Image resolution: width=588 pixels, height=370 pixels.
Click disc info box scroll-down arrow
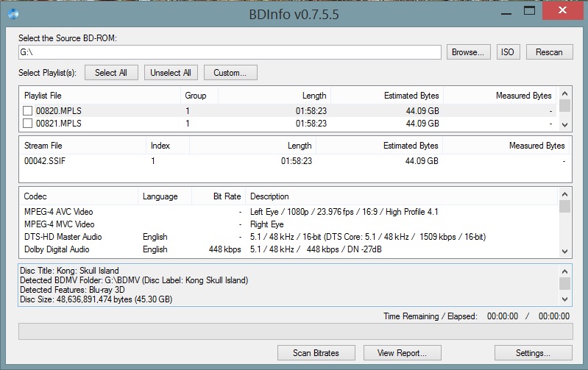564,299
